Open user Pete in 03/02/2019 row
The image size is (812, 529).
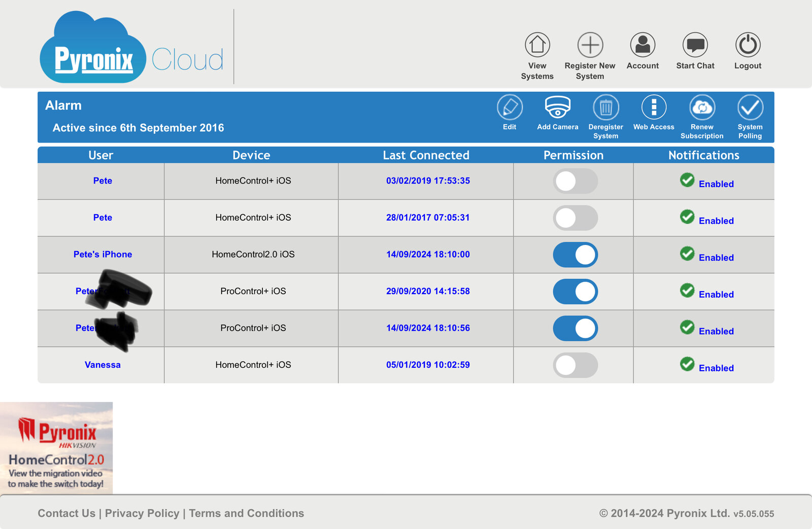103,181
